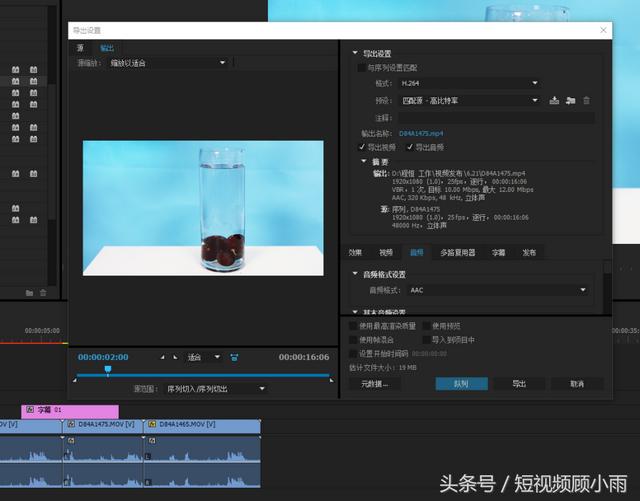Image resolution: width=640 pixels, height=501 pixels.
Task: Toggle the 导出音频 checkbox
Action: [x=410, y=147]
